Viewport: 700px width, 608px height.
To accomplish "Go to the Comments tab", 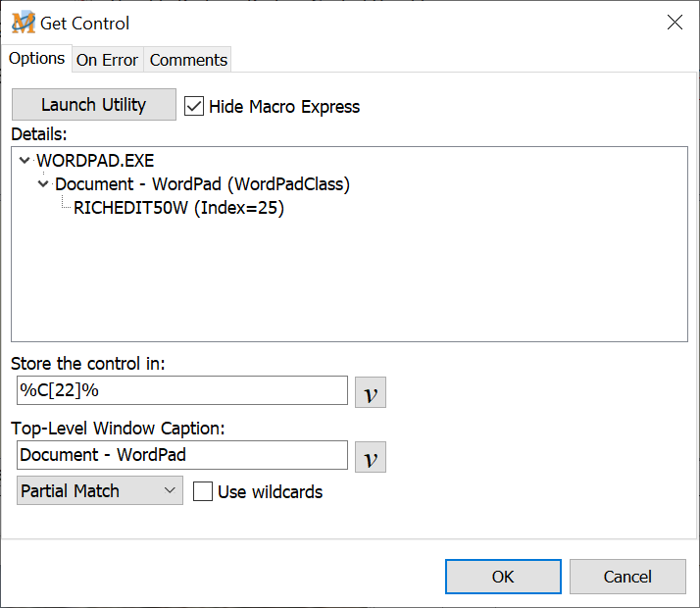I will pyautogui.click(x=188, y=60).
